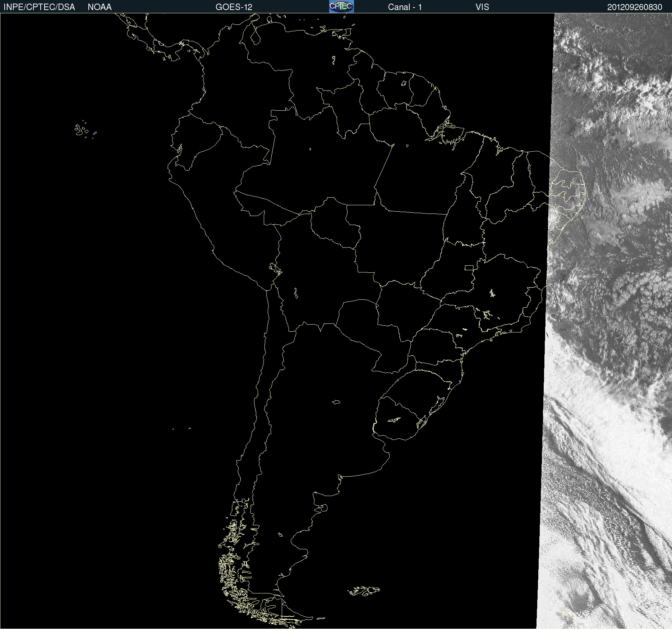Select the INPE/CPTEC/DSA header label
Viewport: 672px width, 629px height.
coord(39,7)
